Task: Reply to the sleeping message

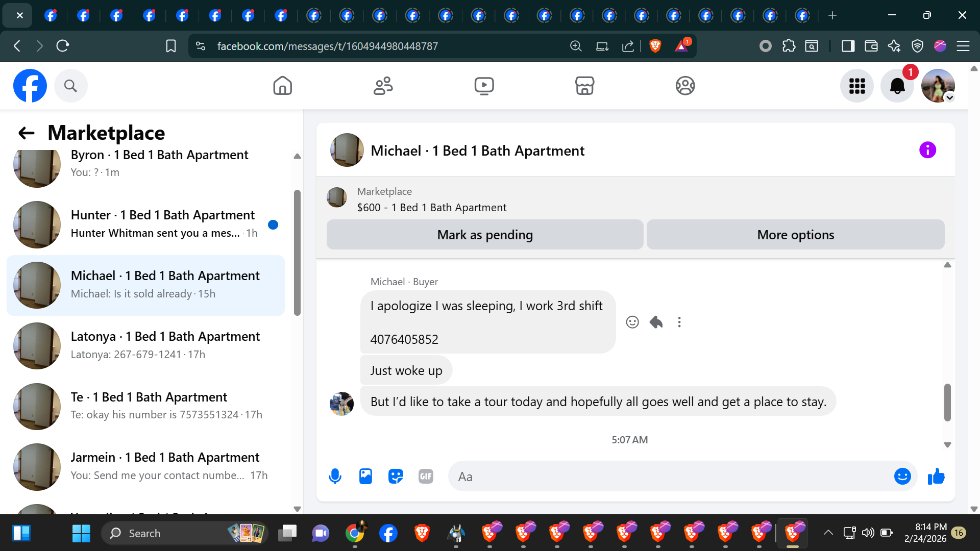Action: click(x=656, y=322)
